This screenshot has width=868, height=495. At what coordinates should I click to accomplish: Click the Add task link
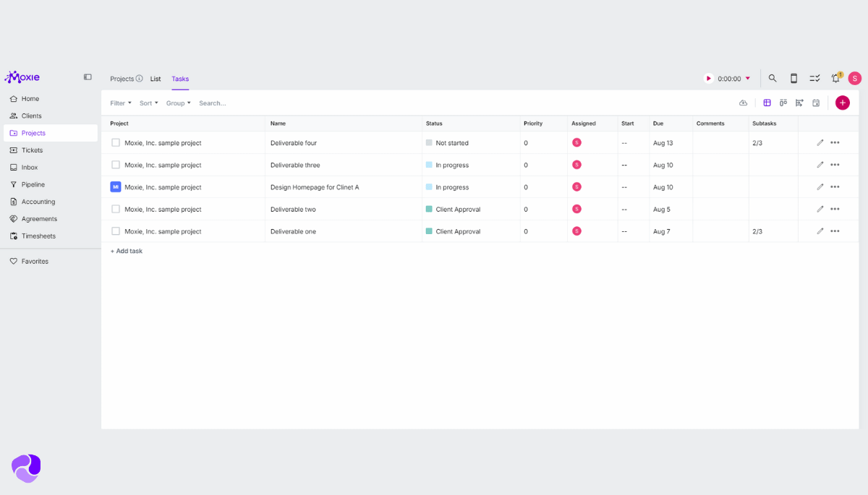pyautogui.click(x=126, y=251)
